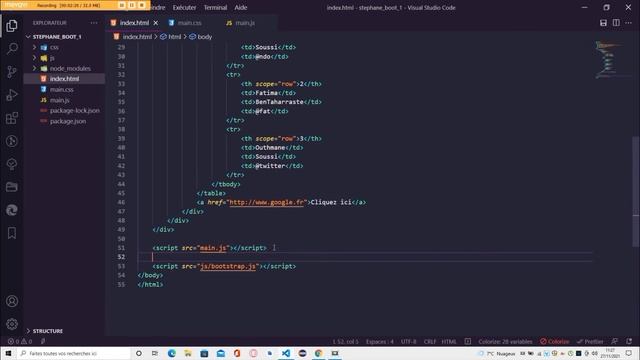Open Run and Debug view
Screen dimensions: 640x360
click(x=12, y=95)
